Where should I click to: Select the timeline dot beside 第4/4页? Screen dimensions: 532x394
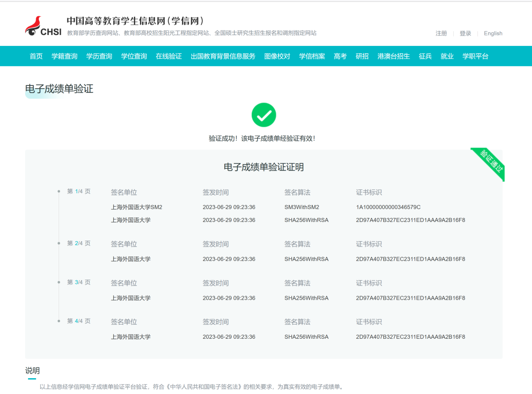pyautogui.click(x=60, y=321)
